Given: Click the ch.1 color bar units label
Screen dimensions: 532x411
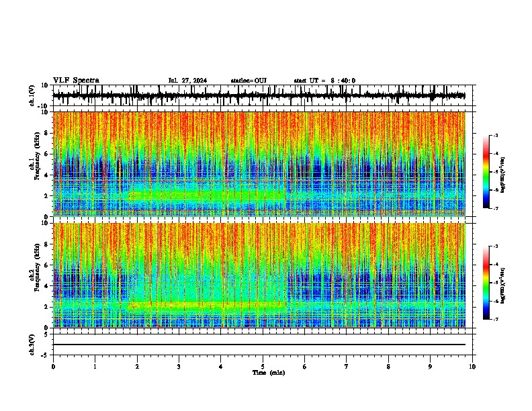Looking at the screenshot, I should (503, 175).
